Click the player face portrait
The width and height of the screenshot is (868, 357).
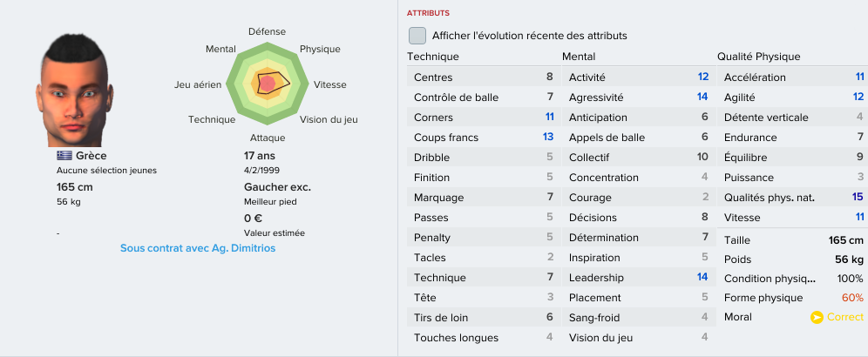[75, 91]
